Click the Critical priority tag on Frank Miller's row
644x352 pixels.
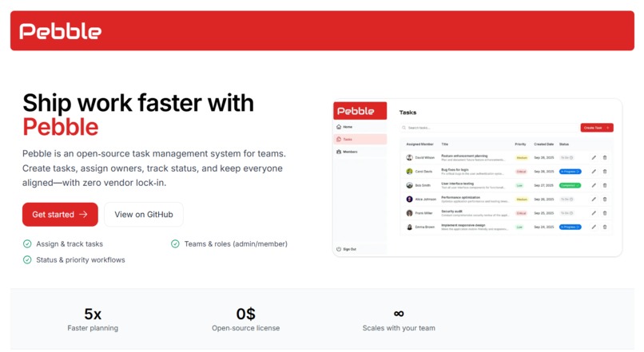tap(521, 213)
